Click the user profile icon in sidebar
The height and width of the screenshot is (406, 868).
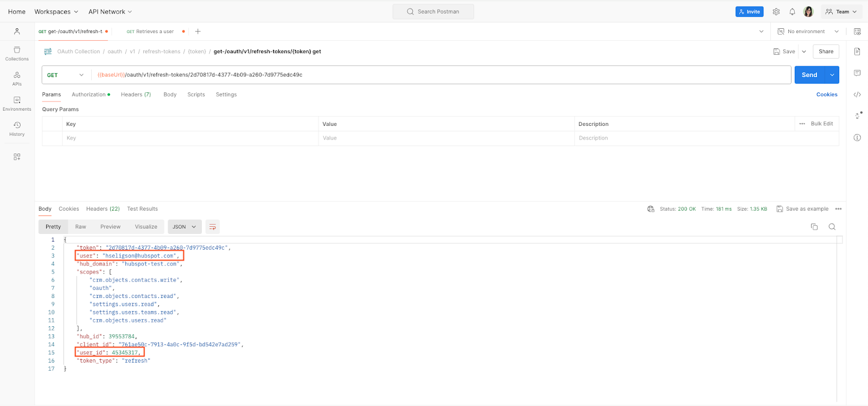tap(17, 31)
